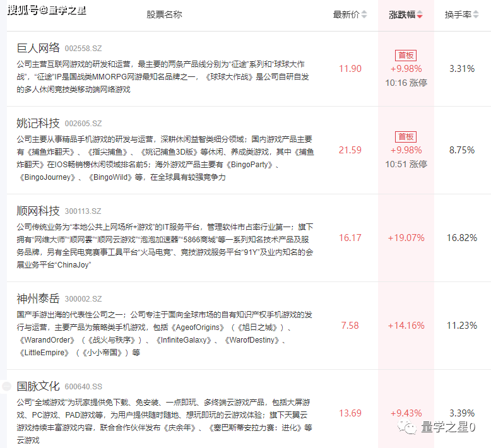Open the 国脉文化 stock name link

pos(38,386)
